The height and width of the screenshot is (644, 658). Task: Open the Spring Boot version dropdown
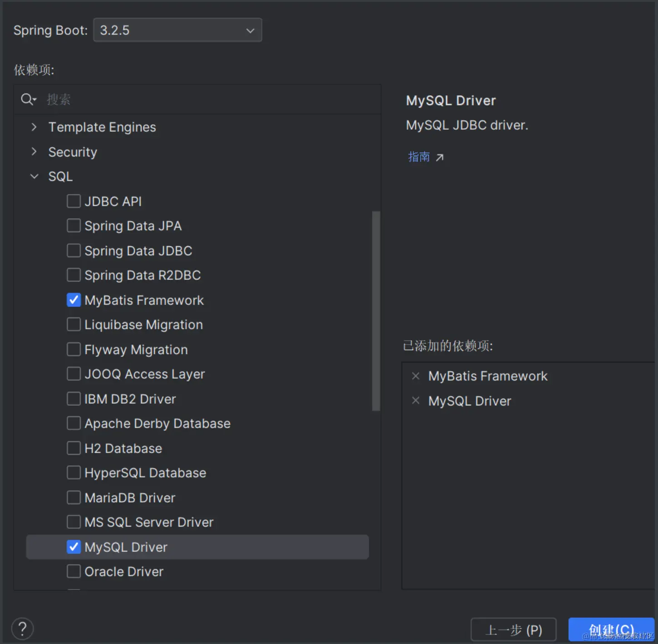pos(177,30)
